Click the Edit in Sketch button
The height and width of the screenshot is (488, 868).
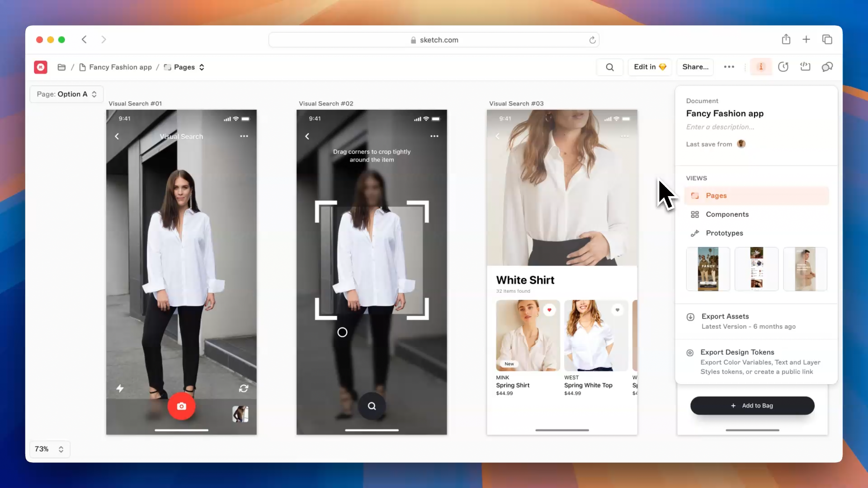[x=650, y=67]
